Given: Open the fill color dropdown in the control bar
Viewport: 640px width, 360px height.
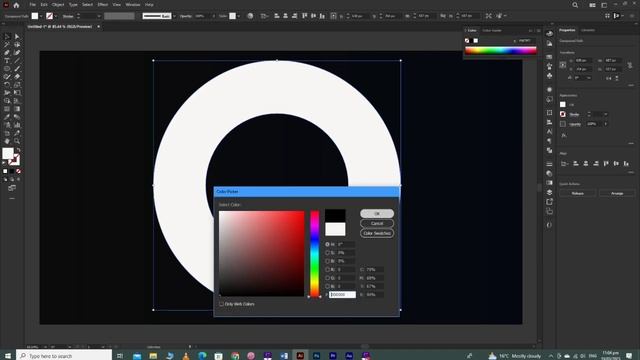Looking at the screenshot, I should (41, 16).
